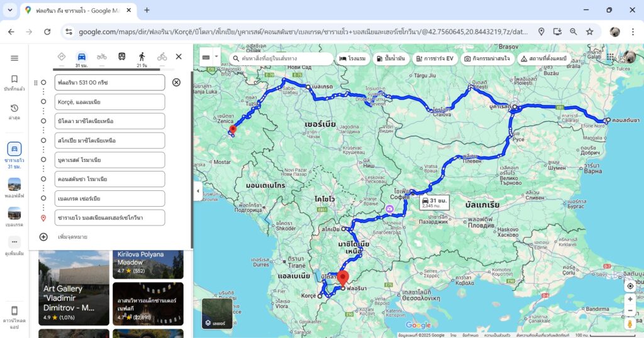Open the main hamburger menu
644x338 pixels.
[x=14, y=58]
